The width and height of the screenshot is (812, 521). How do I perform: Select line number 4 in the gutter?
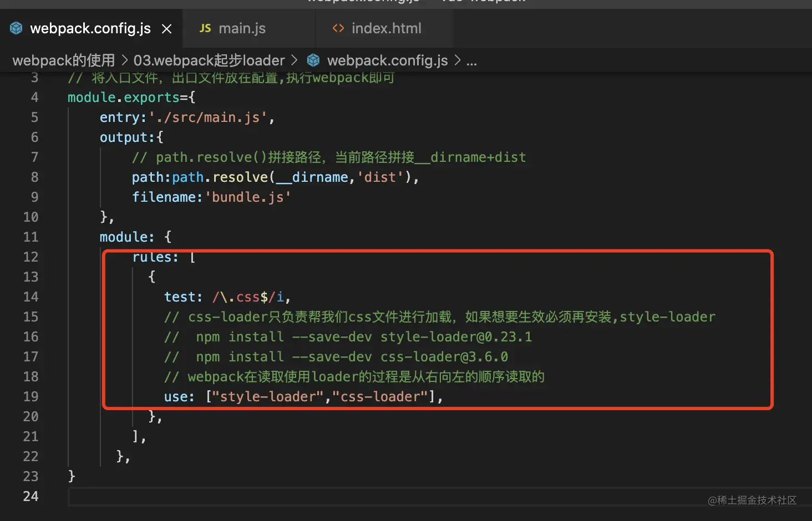pos(34,98)
